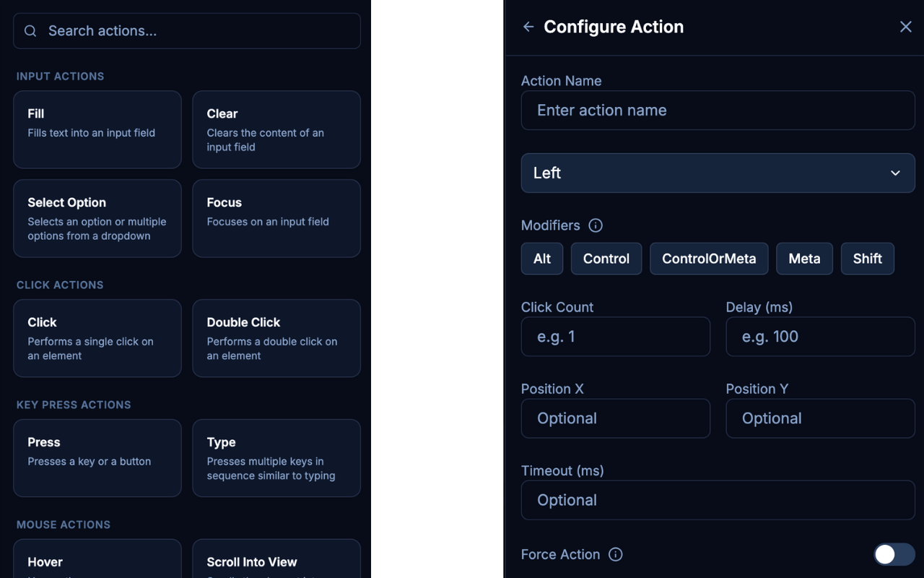This screenshot has width=924, height=578.
Task: Close the Configure Action panel
Action: 905,27
